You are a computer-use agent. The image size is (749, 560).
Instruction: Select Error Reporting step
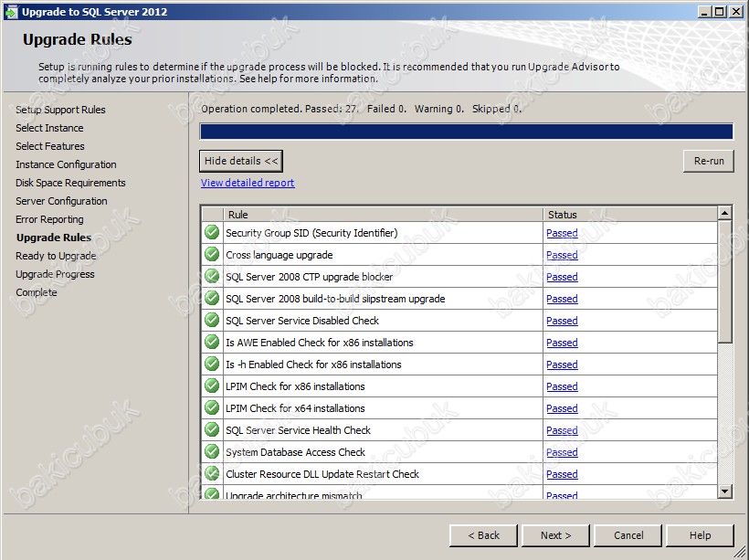(49, 219)
